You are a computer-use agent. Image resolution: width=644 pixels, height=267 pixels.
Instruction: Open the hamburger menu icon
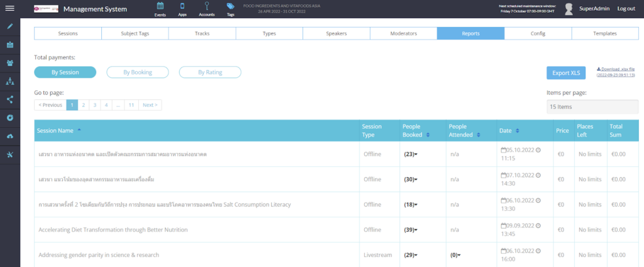click(9, 8)
